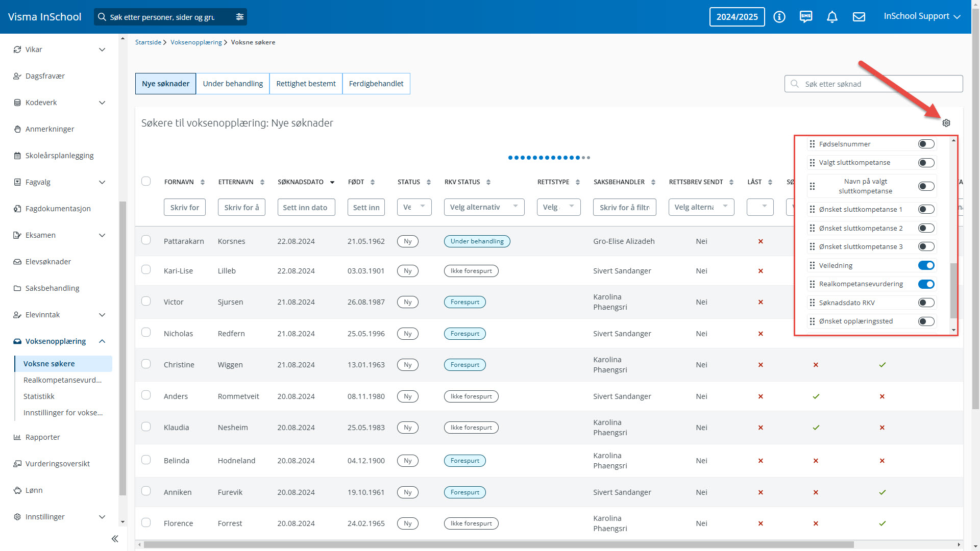Viewport: 980px width, 551px height.
Task: Open notifications bell icon
Action: coord(832,17)
